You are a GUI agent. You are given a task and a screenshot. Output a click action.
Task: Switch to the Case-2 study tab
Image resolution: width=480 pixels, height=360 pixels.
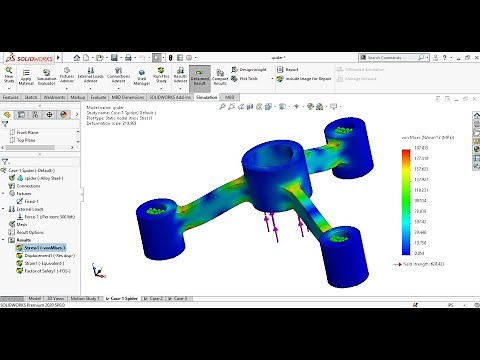[x=153, y=298]
